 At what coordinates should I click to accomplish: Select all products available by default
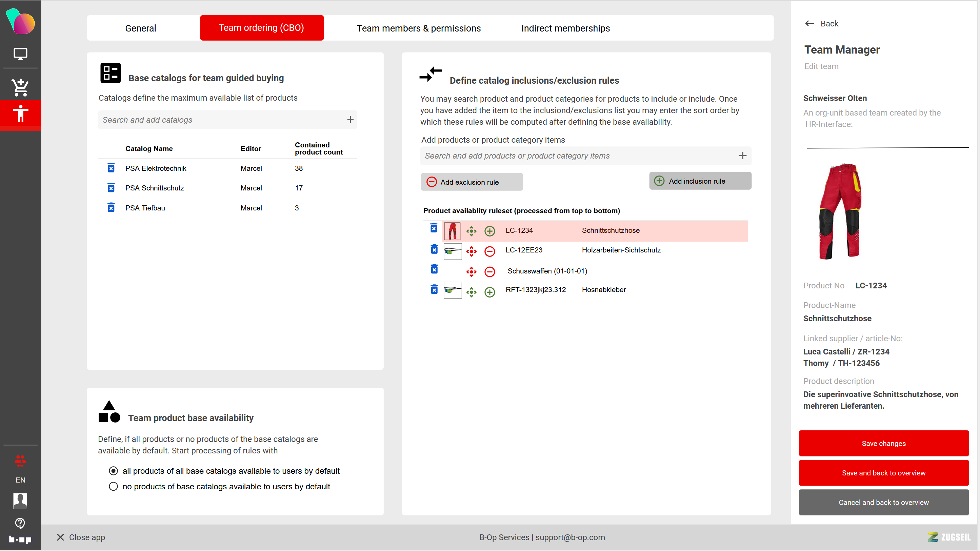[x=113, y=471]
